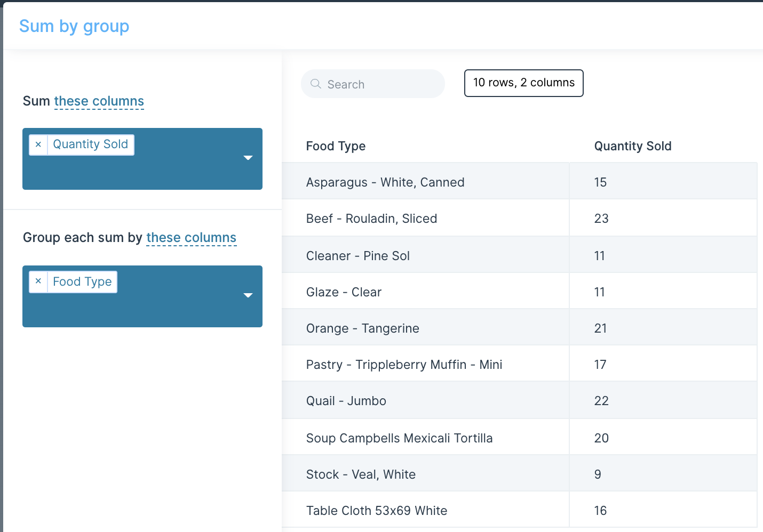Click quantity 17 in the Pastry row
This screenshot has height=532, width=763.
tap(663, 364)
